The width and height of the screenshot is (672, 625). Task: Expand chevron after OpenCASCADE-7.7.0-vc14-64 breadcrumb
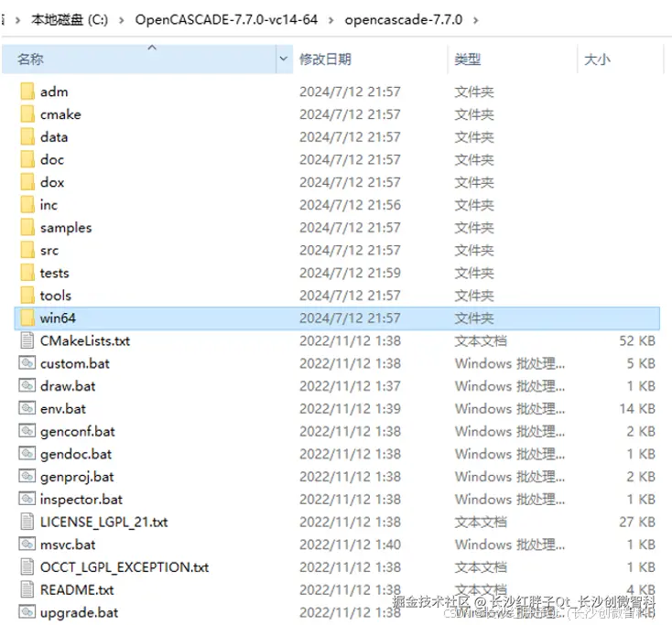331,20
